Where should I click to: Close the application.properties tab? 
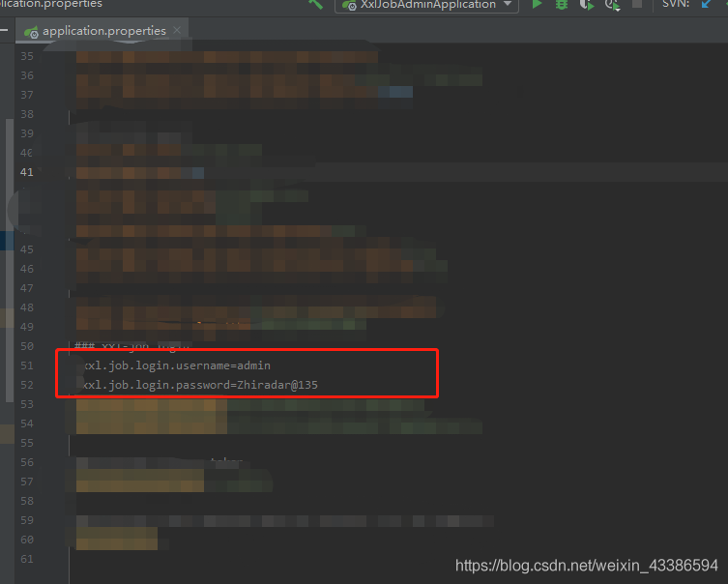176,31
